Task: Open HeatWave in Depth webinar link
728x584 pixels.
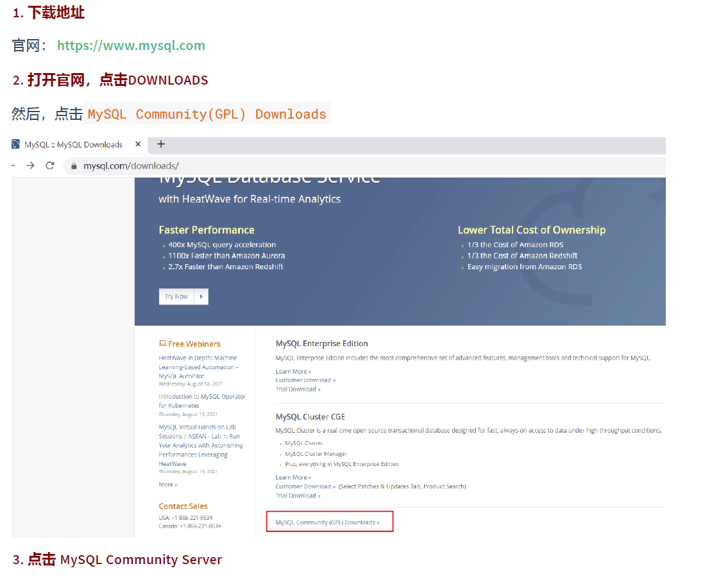Action: coord(198,367)
